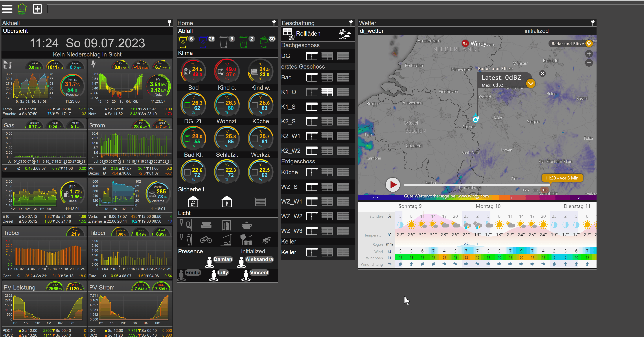Click the house with person security icon
644x337 pixels.
pyautogui.click(x=227, y=201)
